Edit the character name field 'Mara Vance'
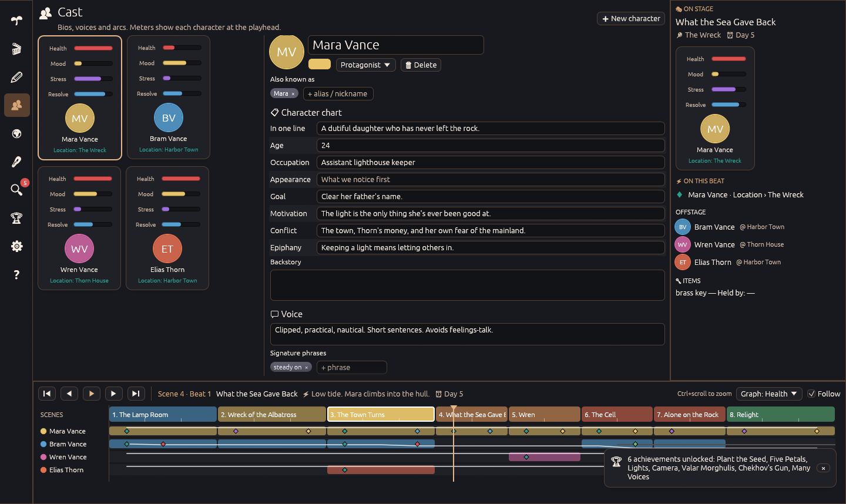The image size is (846, 504). click(x=396, y=45)
